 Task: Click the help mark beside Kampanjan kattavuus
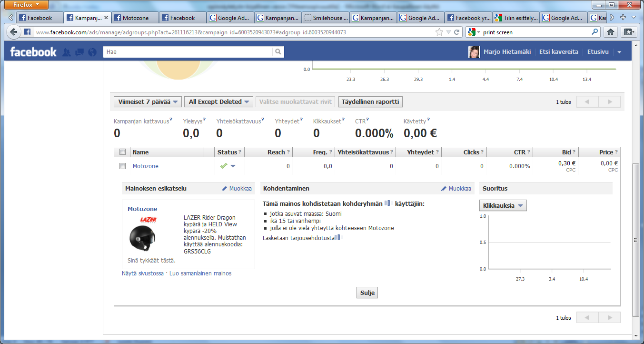[171, 120]
